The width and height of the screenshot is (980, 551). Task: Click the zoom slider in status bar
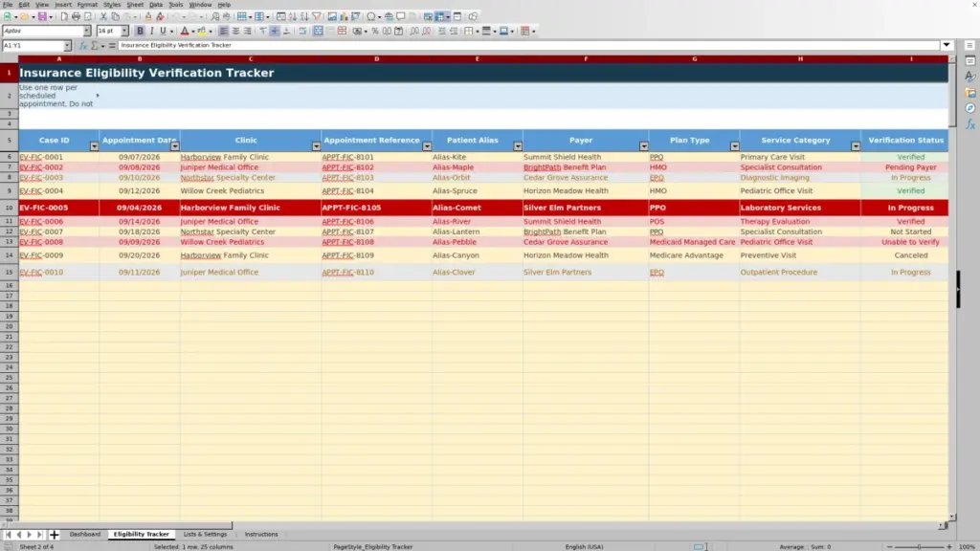920,546
